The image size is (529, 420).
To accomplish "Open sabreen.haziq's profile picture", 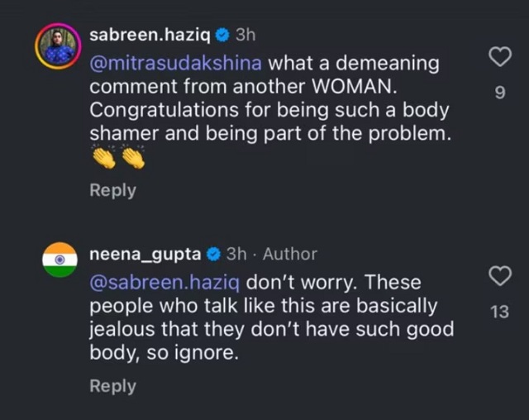I will point(58,46).
